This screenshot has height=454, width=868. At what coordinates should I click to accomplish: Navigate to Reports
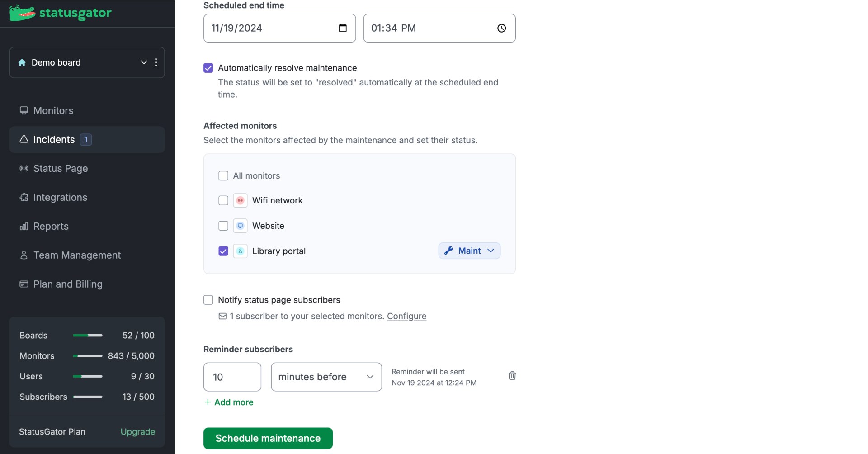87,226
